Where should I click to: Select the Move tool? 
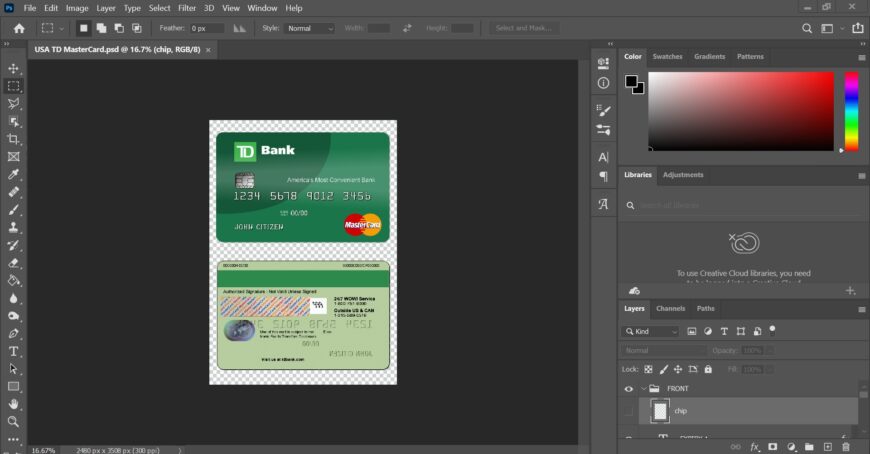[x=13, y=68]
